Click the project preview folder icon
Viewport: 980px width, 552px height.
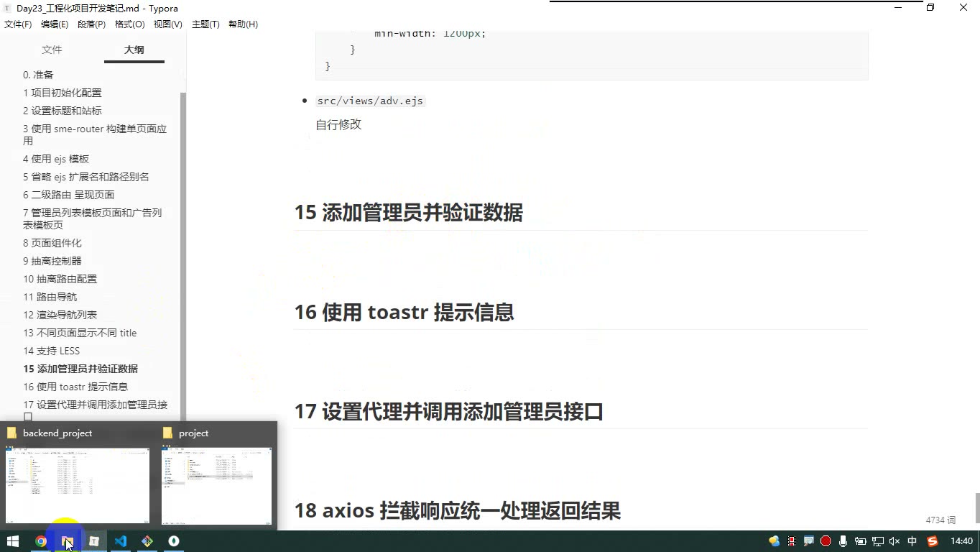pos(168,433)
